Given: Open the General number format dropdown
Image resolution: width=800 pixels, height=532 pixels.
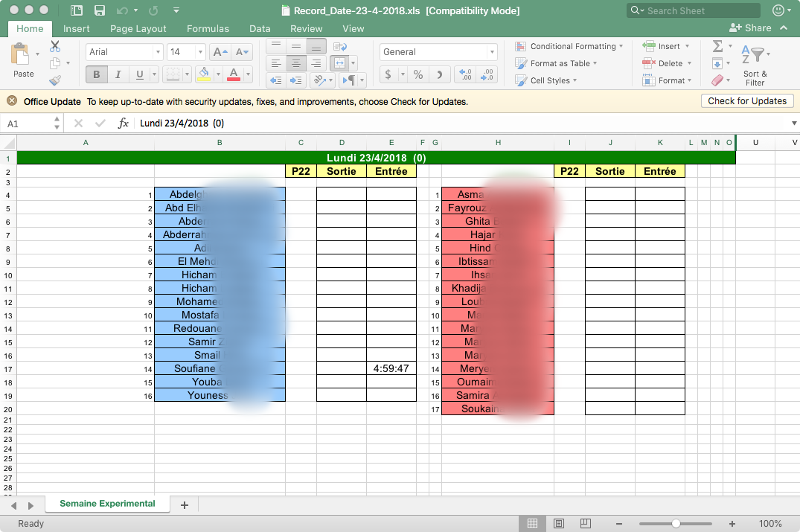Looking at the screenshot, I should coord(492,52).
